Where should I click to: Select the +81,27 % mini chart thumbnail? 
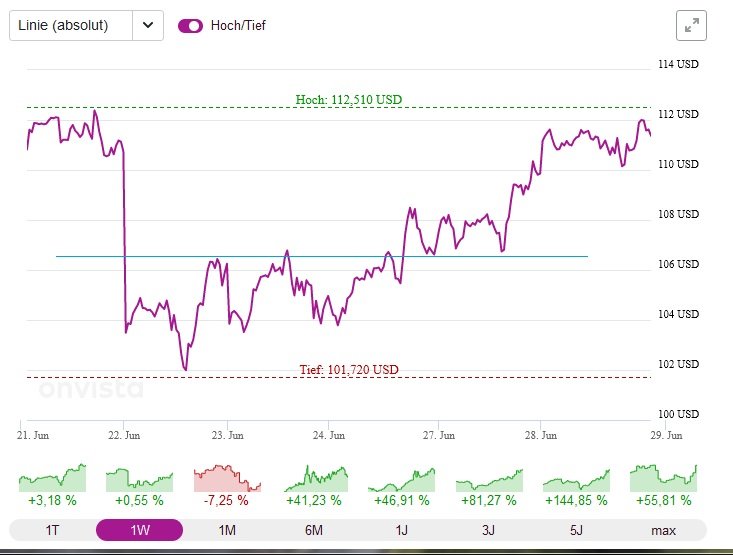(x=488, y=478)
